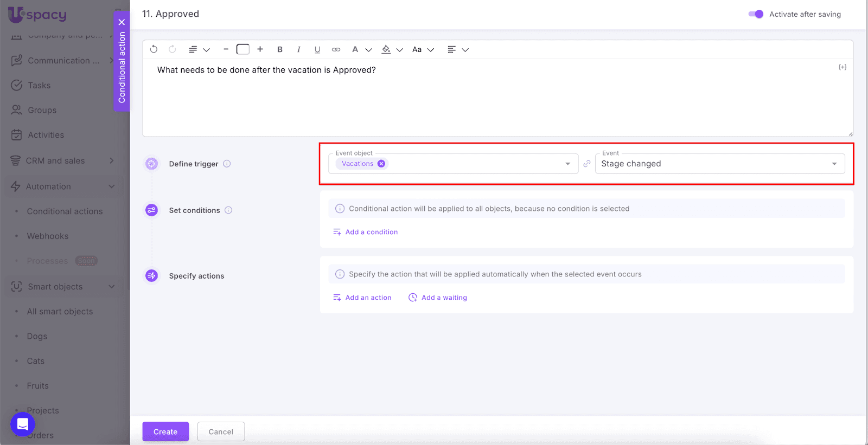This screenshot has width=868, height=445.
Task: Click info icon beside Define trigger
Action: click(x=227, y=164)
